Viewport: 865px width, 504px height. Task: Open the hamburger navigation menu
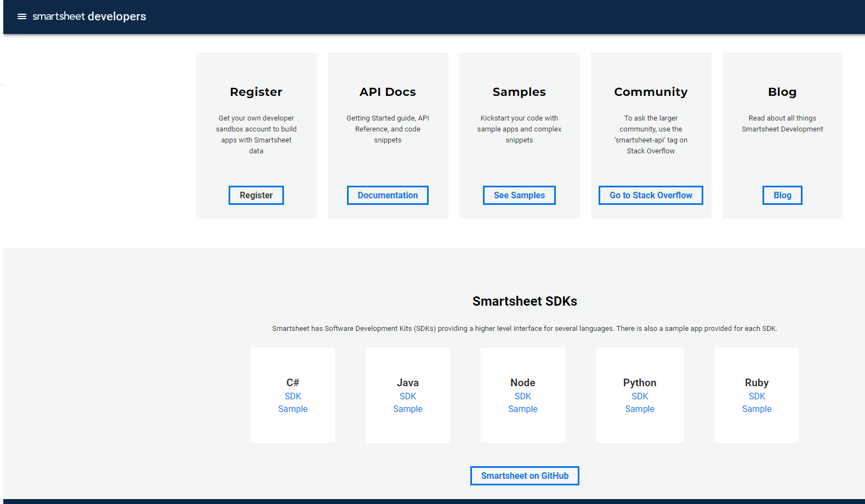pyautogui.click(x=22, y=16)
